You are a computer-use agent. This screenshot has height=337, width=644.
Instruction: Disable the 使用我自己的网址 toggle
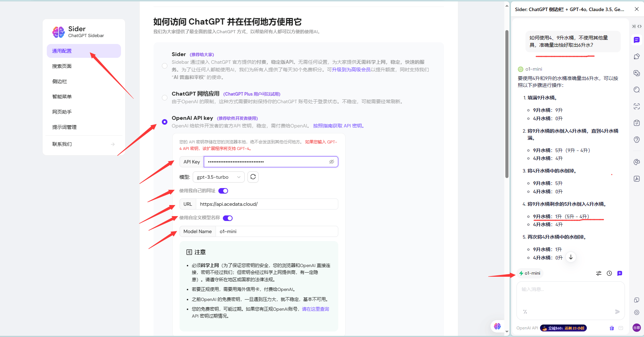223,191
